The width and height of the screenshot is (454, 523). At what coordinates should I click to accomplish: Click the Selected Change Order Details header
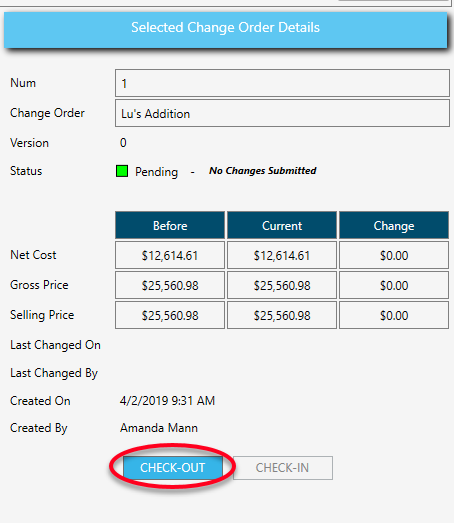pos(225,28)
